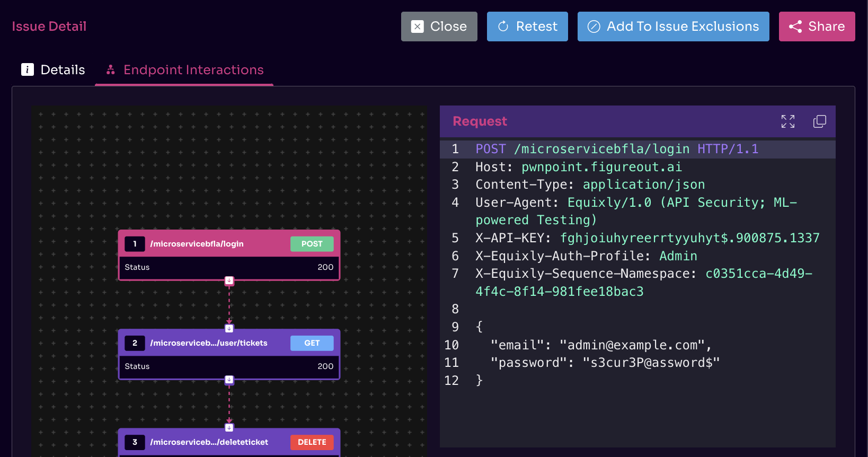
Task: Open the Endpoint Interactions tab
Action: (184, 70)
